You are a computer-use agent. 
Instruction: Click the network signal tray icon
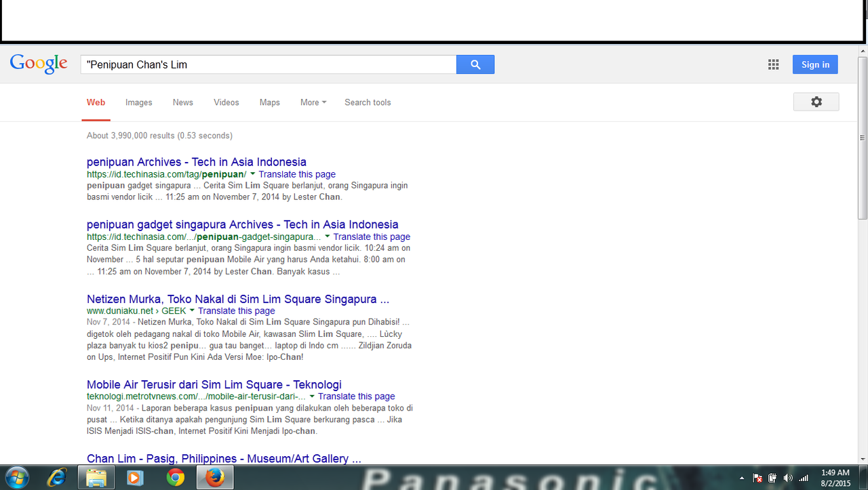804,478
